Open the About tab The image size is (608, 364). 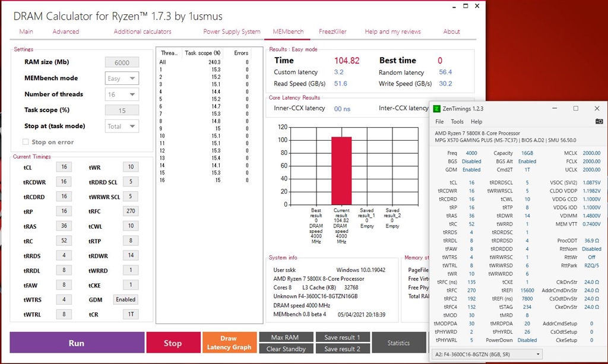[451, 31]
